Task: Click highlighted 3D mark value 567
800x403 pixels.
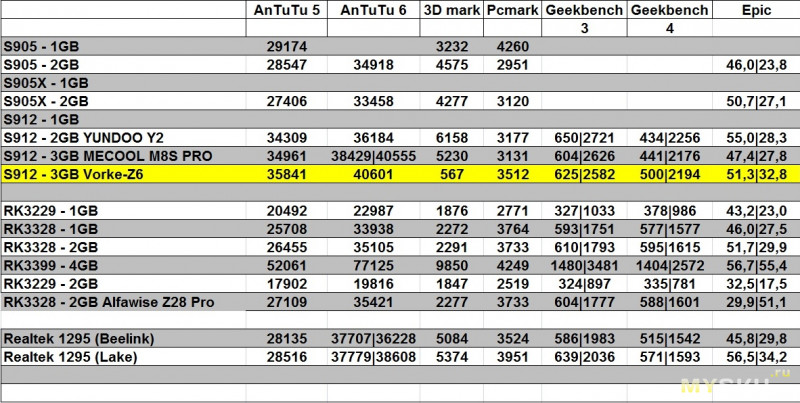Action: click(x=452, y=174)
